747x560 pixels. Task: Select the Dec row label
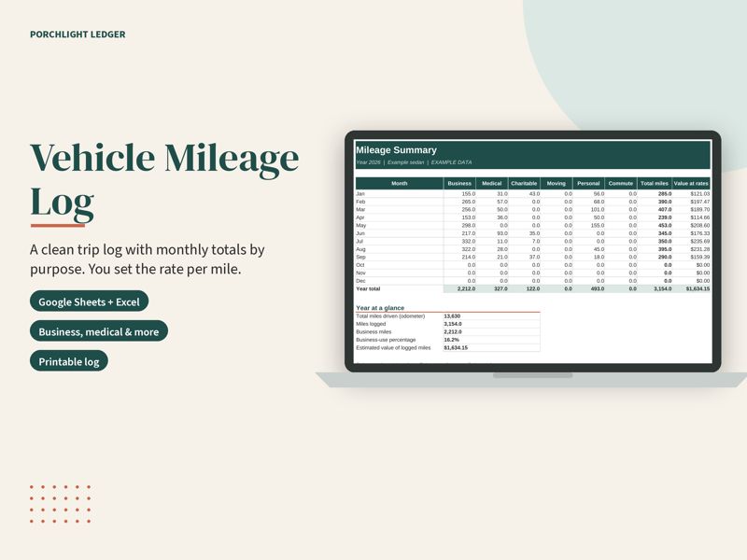360,281
